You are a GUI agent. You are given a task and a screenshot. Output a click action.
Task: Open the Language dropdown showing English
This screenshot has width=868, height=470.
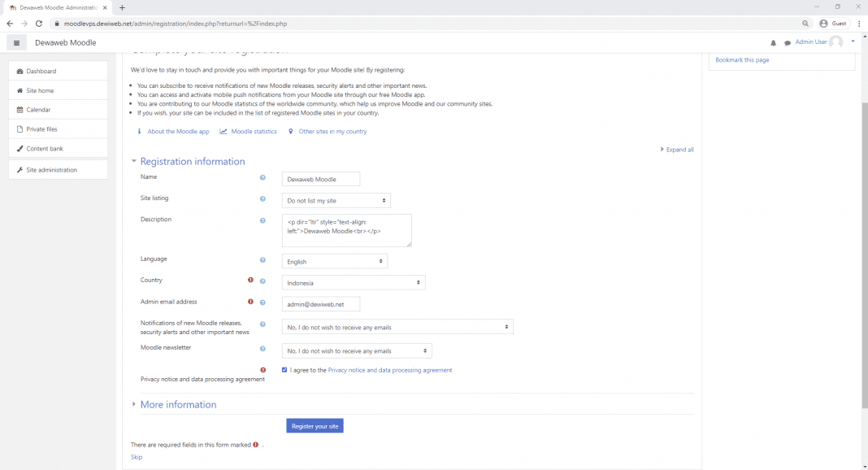pyautogui.click(x=334, y=261)
